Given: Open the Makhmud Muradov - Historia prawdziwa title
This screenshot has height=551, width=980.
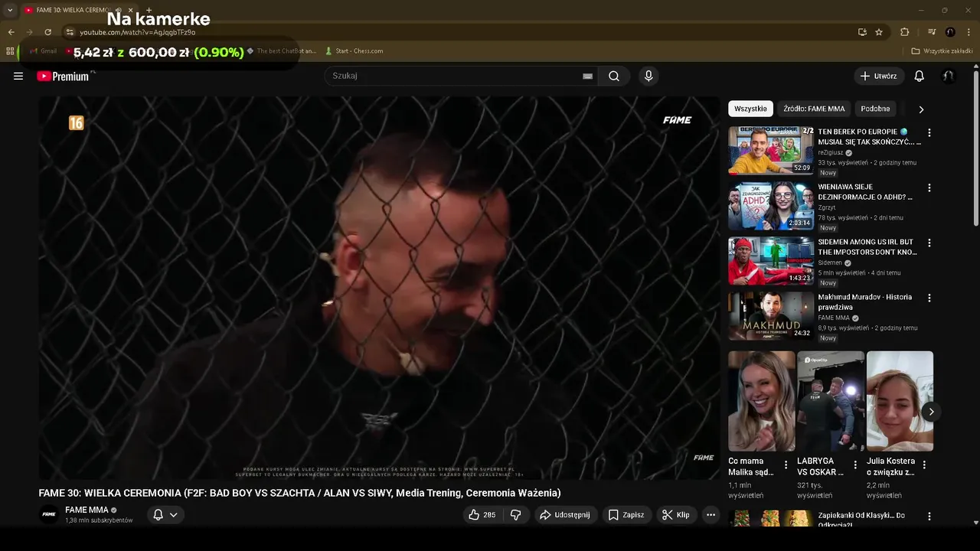Looking at the screenshot, I should pyautogui.click(x=864, y=302).
